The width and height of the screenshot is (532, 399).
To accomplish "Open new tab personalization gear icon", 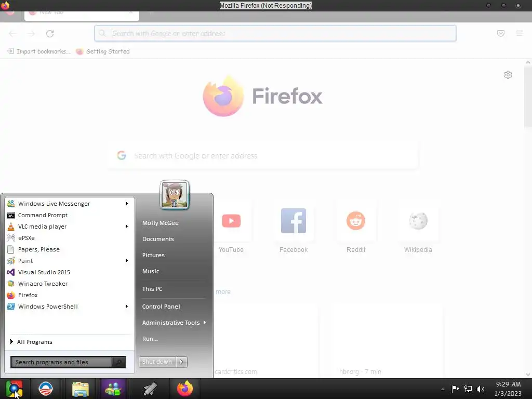I will [x=508, y=75].
